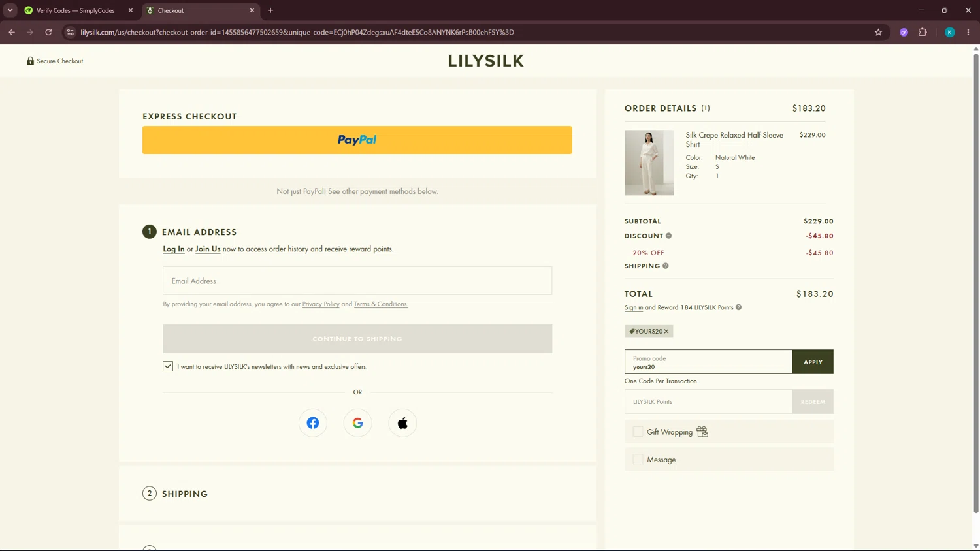The image size is (980, 551).
Task: Bookmark this page with star icon
Action: coord(878,32)
